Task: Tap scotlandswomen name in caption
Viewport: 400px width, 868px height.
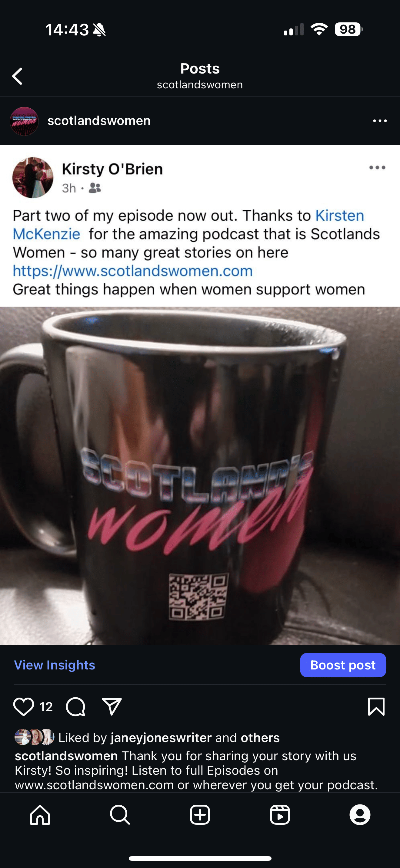Action: tap(66, 756)
